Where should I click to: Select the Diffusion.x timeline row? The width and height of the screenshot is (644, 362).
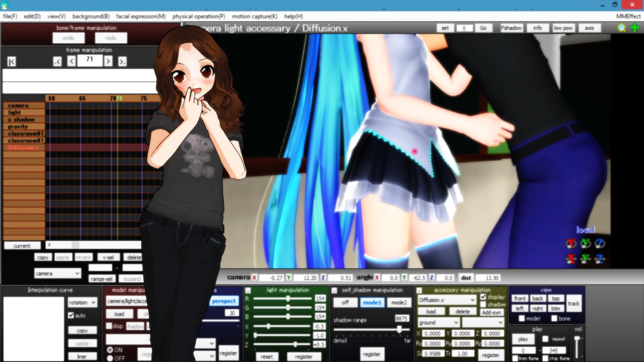point(24,148)
